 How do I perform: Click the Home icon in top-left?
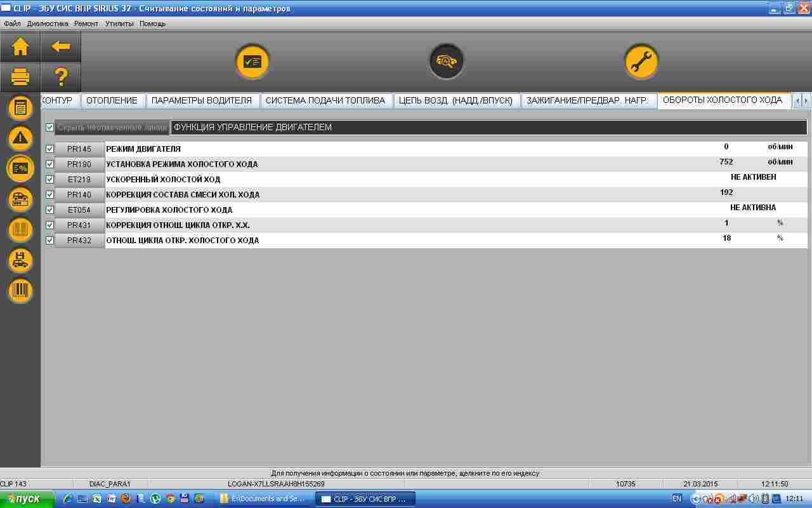click(x=20, y=47)
